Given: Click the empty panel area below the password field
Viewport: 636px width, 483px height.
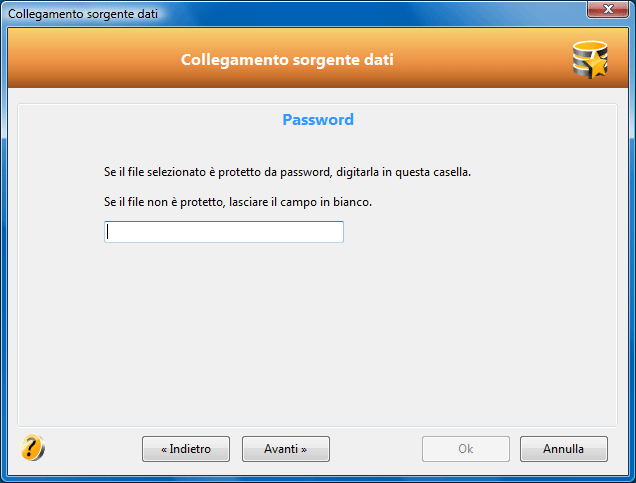Looking at the screenshot, I should (316, 333).
